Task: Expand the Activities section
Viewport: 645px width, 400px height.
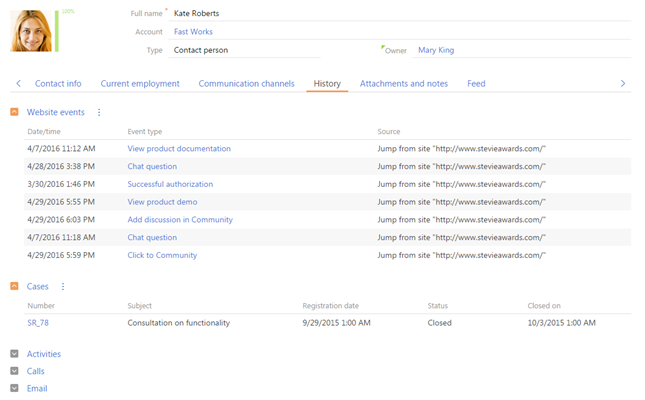Action: [x=14, y=354]
